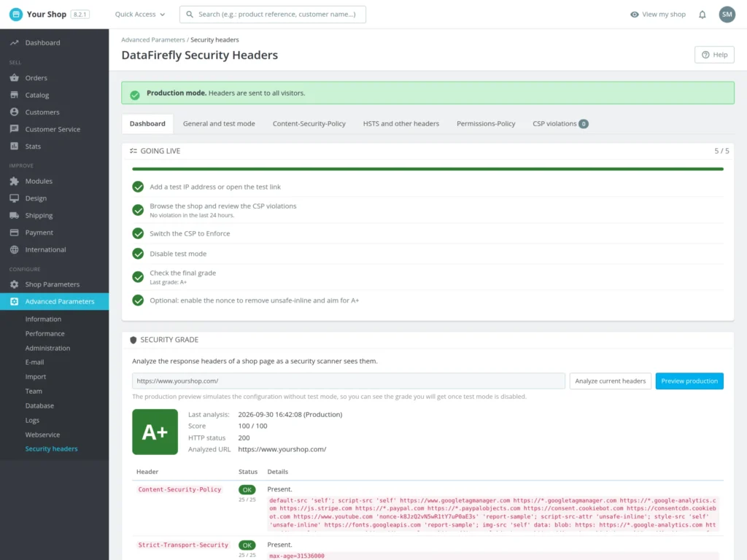Image resolution: width=747 pixels, height=560 pixels.
Task: Click the Help question mark icon
Action: pyautogui.click(x=705, y=55)
